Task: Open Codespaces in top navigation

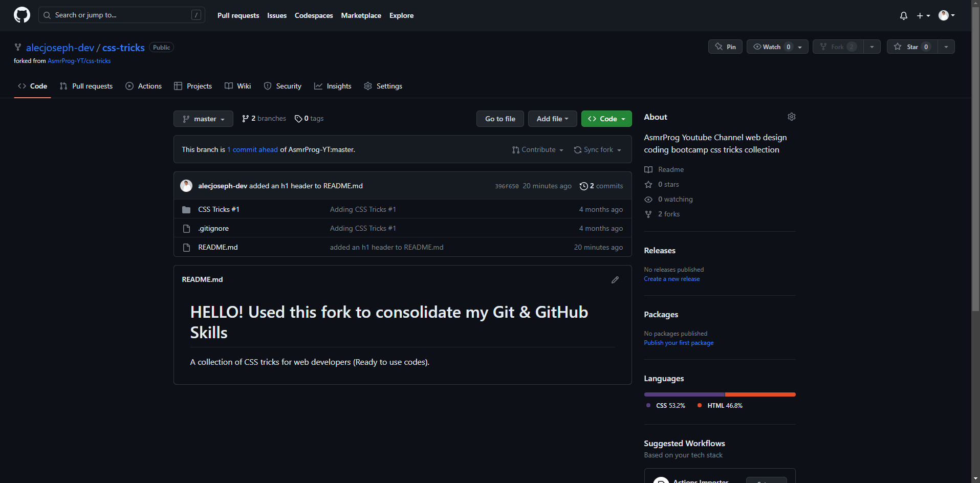Action: (x=314, y=15)
